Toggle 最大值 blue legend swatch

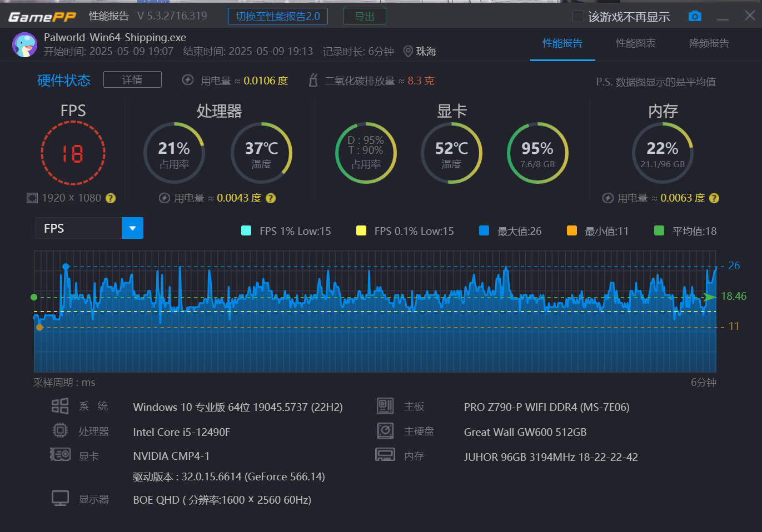tap(484, 230)
